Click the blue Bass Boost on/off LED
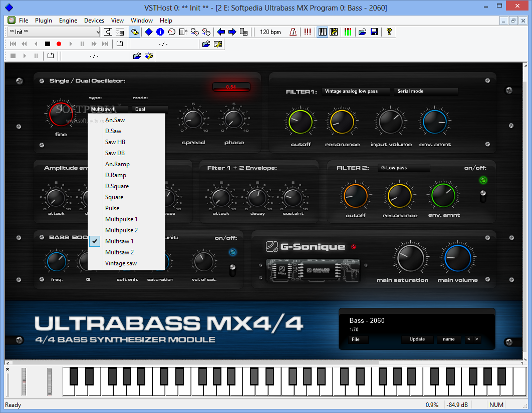 [232, 252]
